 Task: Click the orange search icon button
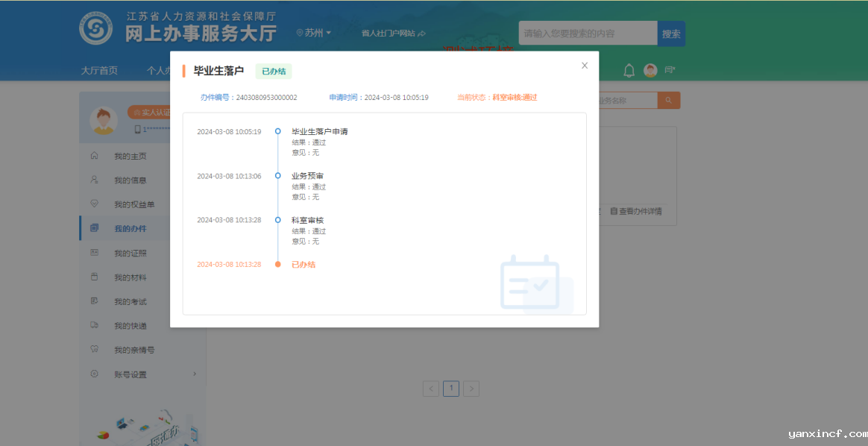[x=668, y=100]
